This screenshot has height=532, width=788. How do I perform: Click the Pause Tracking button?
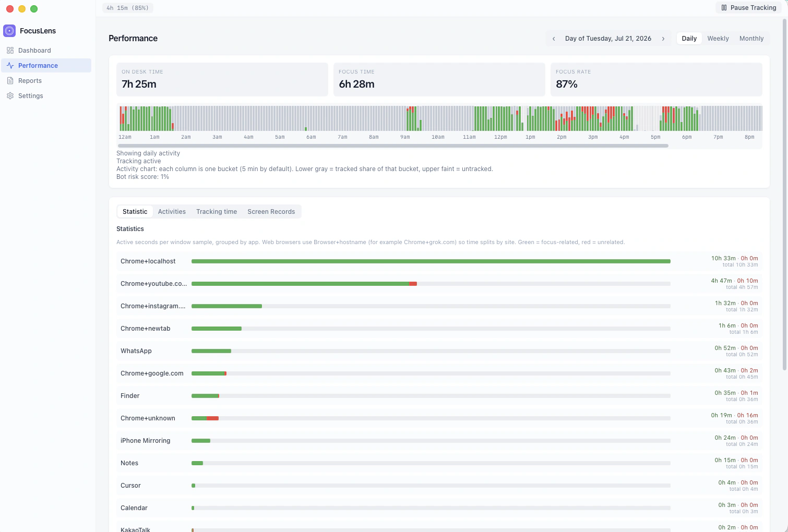click(x=749, y=8)
